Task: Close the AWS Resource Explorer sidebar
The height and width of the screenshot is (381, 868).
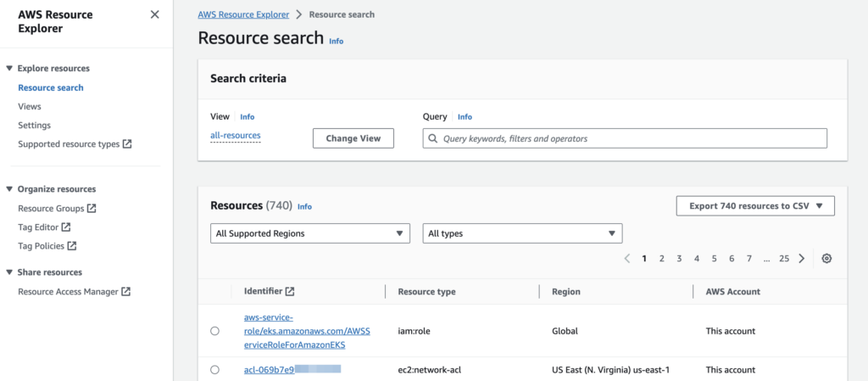Action: pyautogui.click(x=155, y=14)
